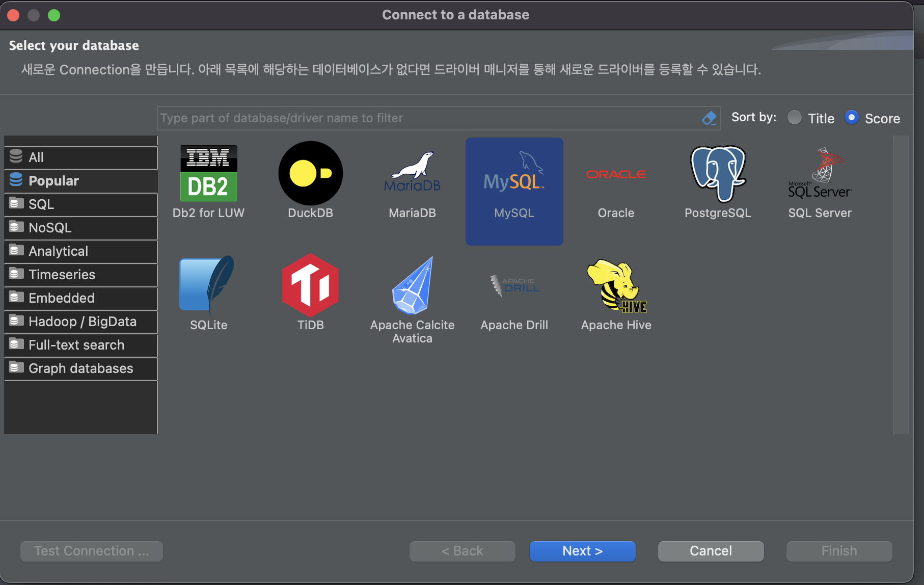Viewport: 924px width, 585px height.
Task: Select the SQLite feather icon
Action: coord(207,285)
